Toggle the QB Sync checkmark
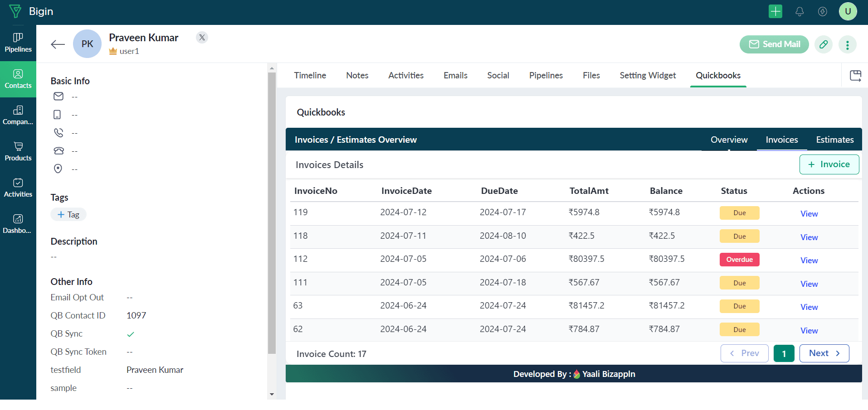The width and height of the screenshot is (868, 410). pos(131,334)
